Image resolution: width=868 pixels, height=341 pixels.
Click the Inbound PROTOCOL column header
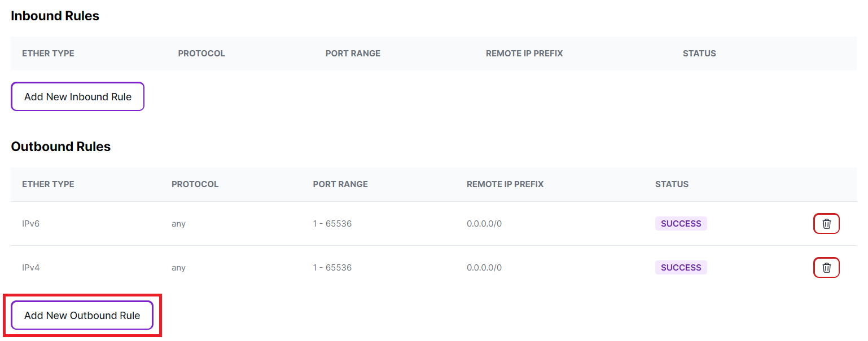click(x=201, y=54)
